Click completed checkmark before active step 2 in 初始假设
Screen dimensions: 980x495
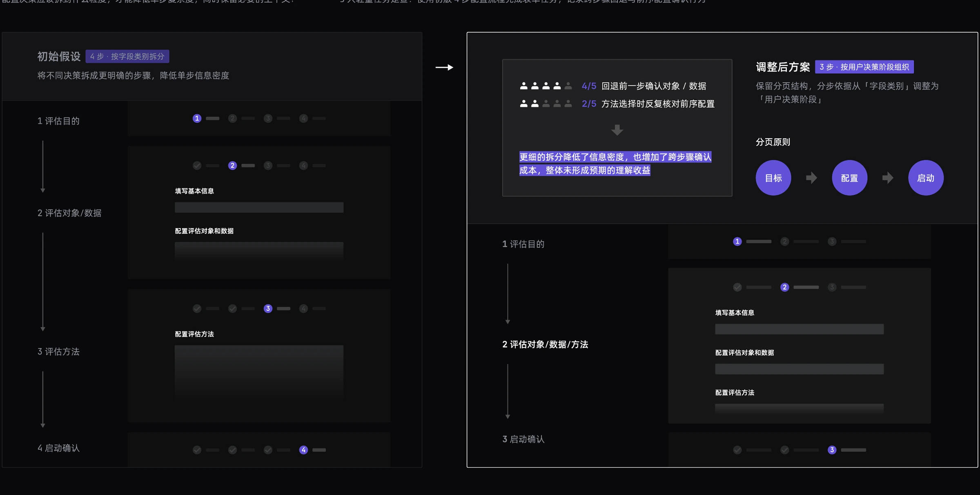click(x=197, y=165)
